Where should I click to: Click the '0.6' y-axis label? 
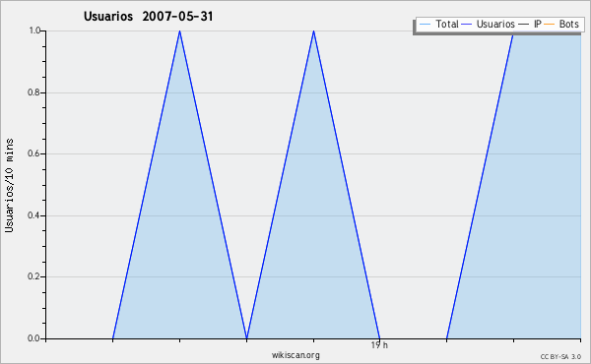click(33, 153)
